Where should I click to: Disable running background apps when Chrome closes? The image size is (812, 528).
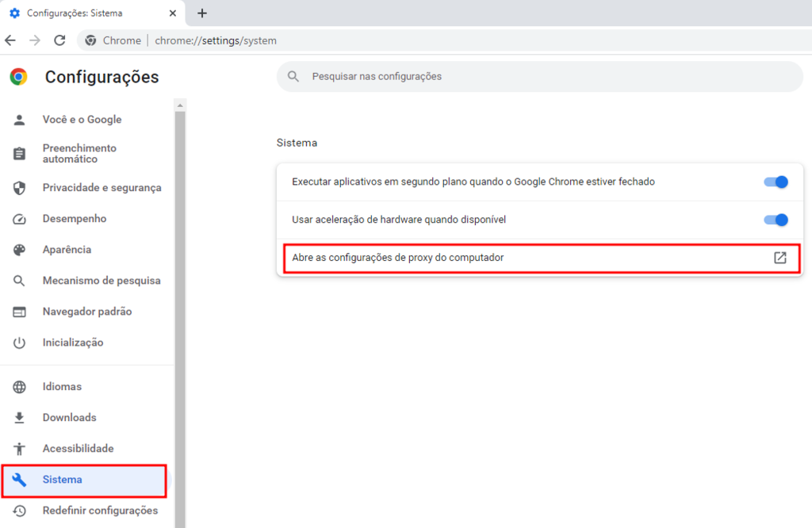776,182
